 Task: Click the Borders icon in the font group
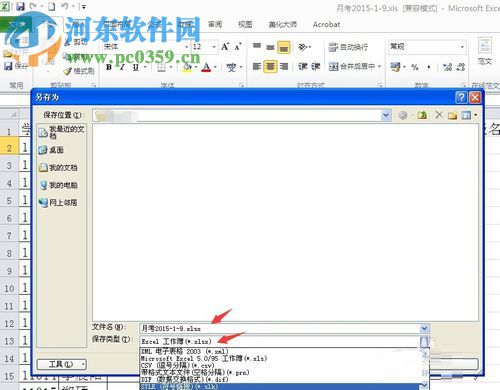tap(161, 67)
